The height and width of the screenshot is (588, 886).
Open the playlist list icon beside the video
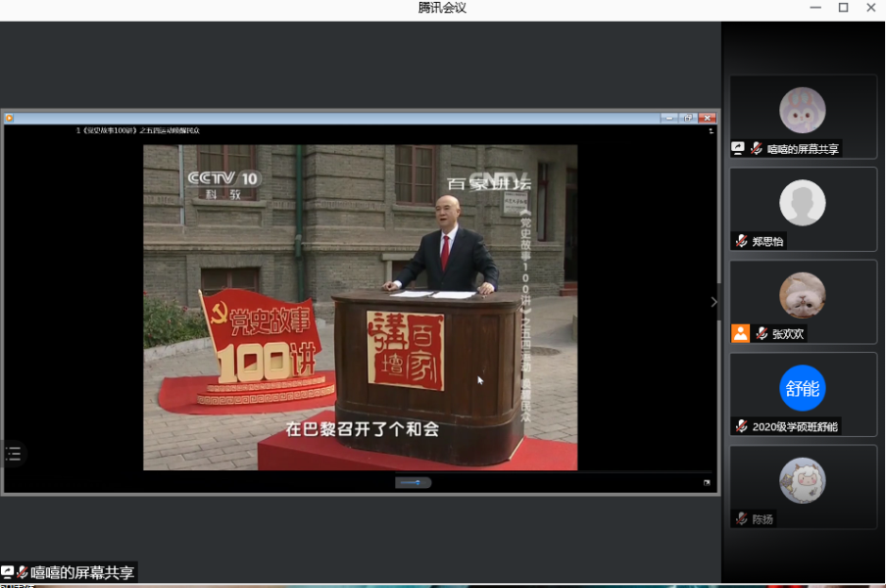click(13, 454)
